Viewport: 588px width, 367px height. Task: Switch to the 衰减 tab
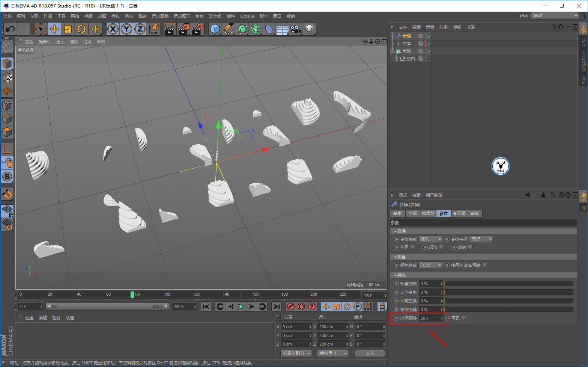(x=474, y=213)
